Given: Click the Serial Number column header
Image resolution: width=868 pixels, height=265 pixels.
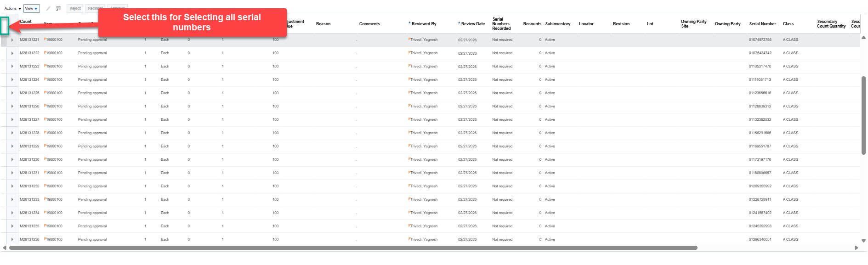Looking at the screenshot, I should 762,24.
